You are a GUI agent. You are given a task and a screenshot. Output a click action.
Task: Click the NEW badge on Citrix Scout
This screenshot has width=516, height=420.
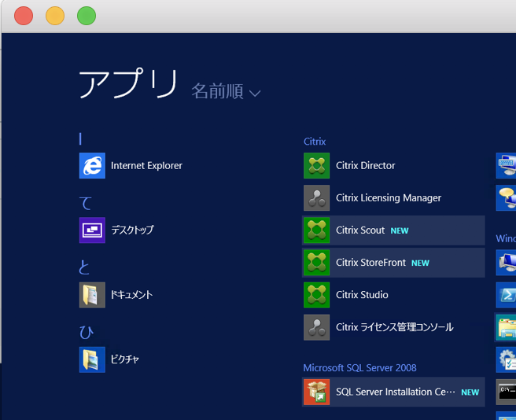(x=400, y=230)
